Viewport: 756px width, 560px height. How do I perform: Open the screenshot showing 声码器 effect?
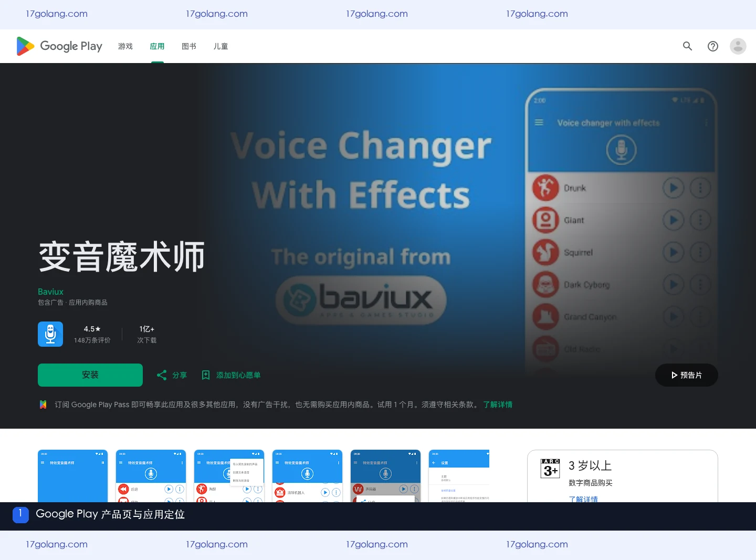click(385, 476)
